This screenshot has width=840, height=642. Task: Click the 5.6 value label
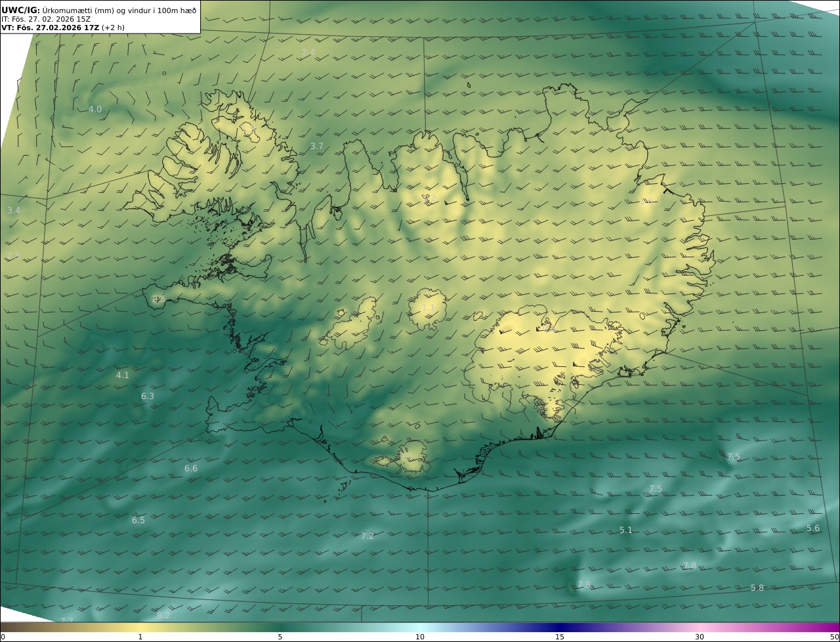(x=813, y=528)
